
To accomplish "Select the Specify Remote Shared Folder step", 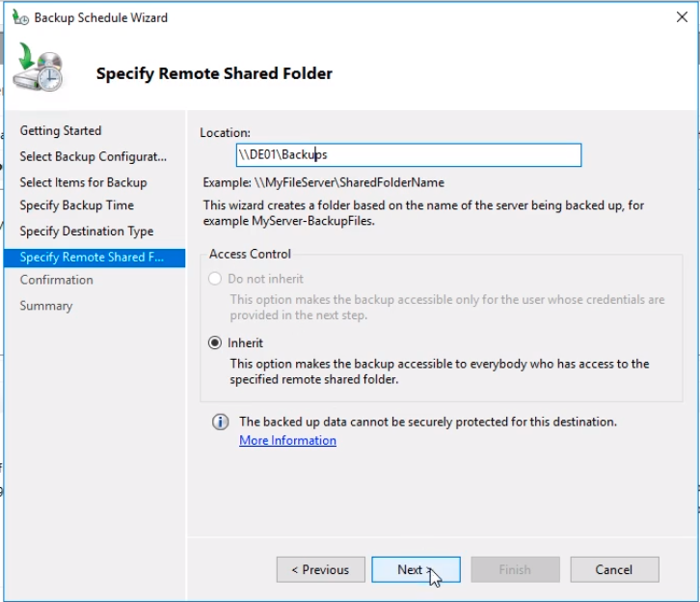I will point(94,258).
